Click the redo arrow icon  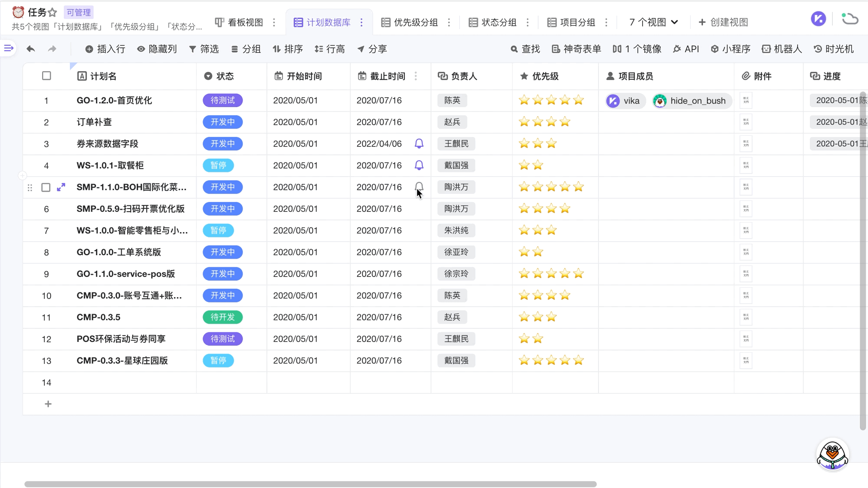52,49
